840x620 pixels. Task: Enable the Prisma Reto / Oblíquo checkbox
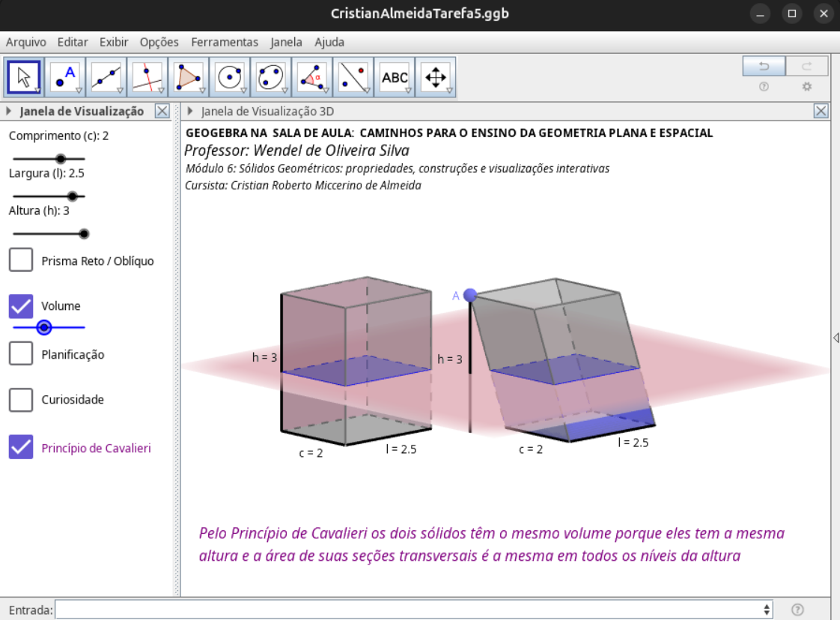coord(21,261)
